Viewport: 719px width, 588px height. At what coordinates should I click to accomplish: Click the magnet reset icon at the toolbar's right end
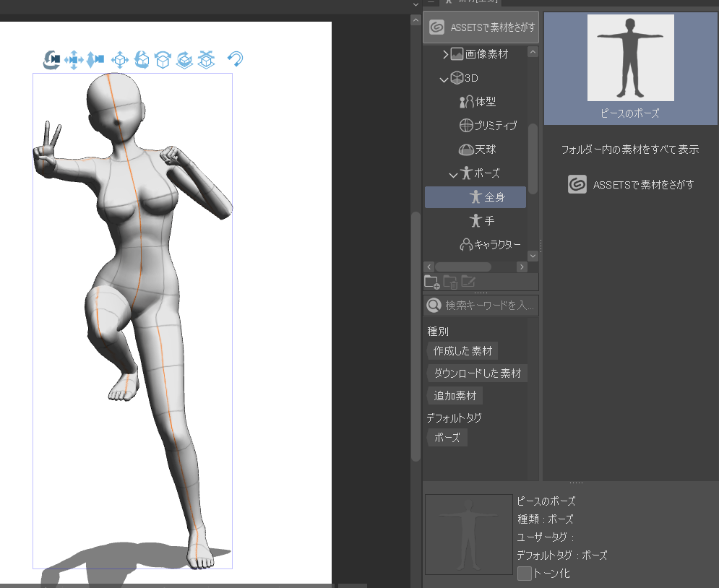[235, 60]
